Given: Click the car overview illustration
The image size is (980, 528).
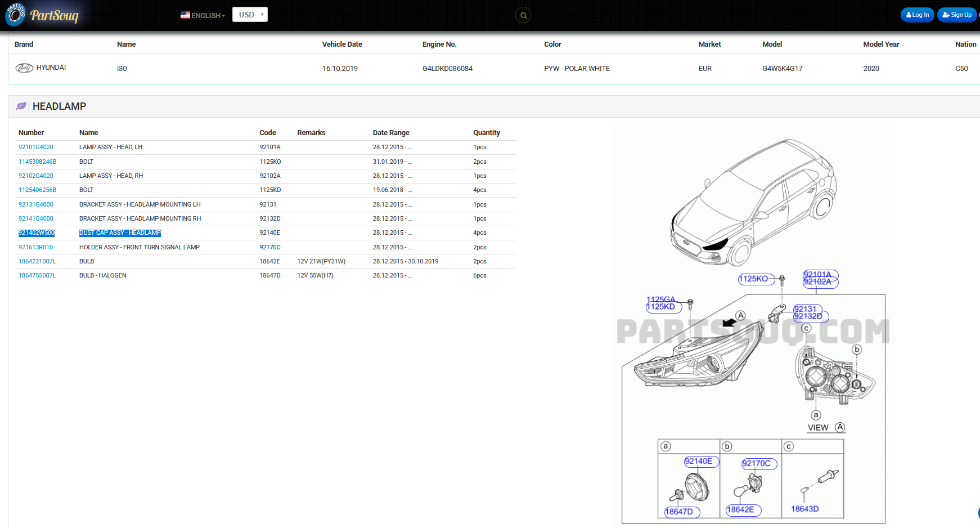Looking at the screenshot, I should 754,203.
